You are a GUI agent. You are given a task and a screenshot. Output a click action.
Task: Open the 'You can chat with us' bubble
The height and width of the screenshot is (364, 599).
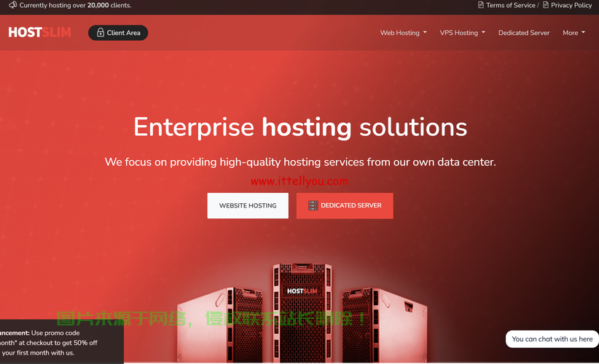[552, 339]
